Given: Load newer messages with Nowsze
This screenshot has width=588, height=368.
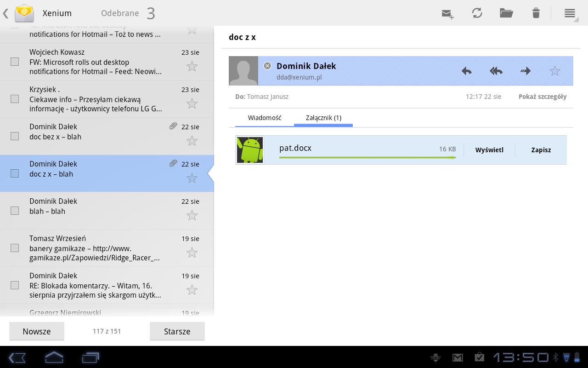Looking at the screenshot, I should point(37,331).
